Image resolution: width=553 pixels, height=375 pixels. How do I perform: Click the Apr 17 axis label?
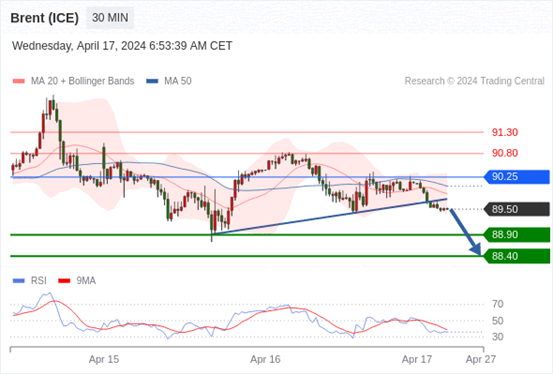click(417, 359)
